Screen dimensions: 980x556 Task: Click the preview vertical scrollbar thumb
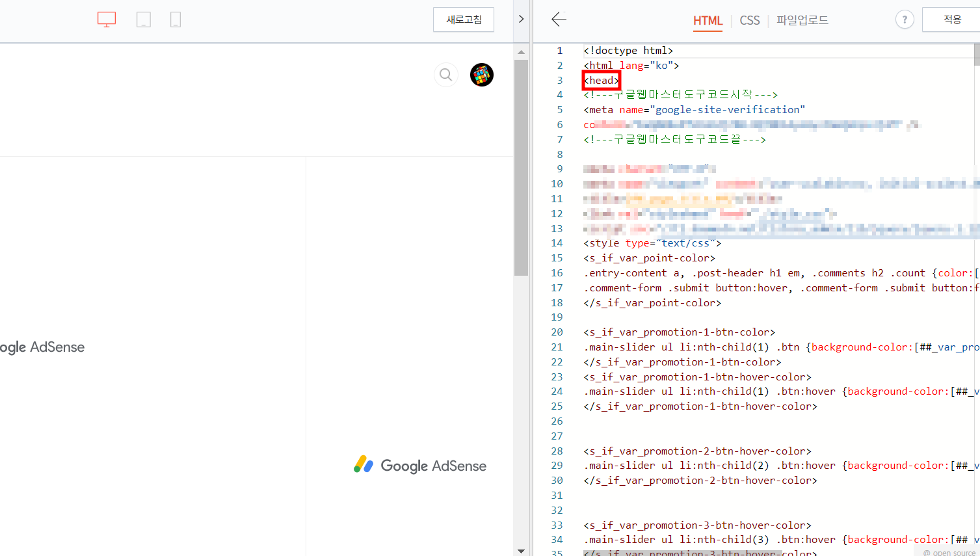click(521, 168)
